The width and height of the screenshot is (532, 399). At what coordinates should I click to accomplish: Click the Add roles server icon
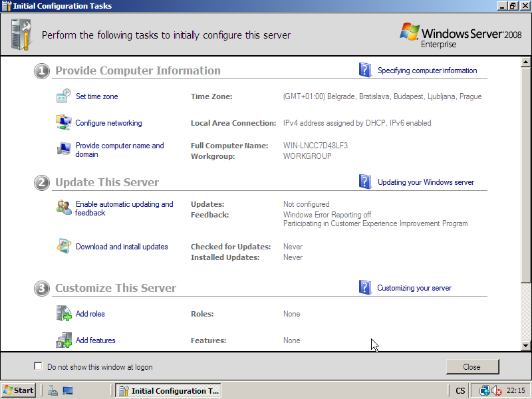pyautogui.click(x=64, y=313)
